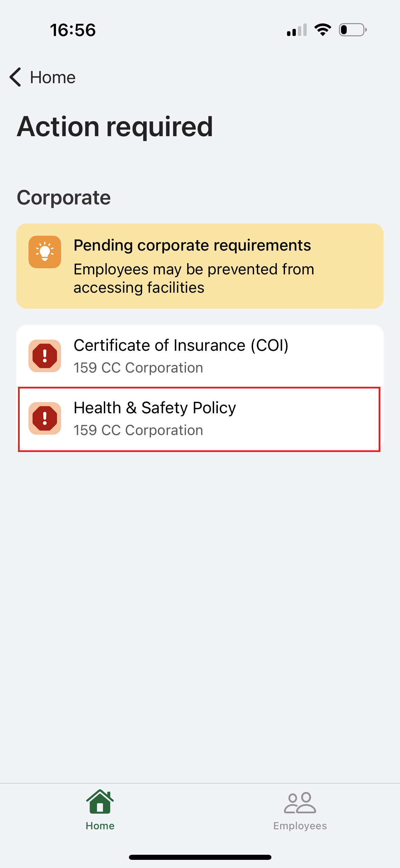This screenshot has width=400, height=868.
Task: Tap the orange lightbulb tip icon
Action: click(45, 252)
